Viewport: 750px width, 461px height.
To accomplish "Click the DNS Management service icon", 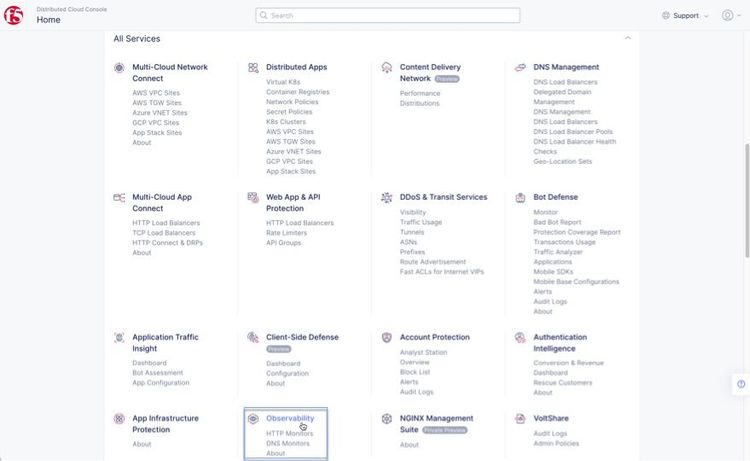I will coord(521,68).
